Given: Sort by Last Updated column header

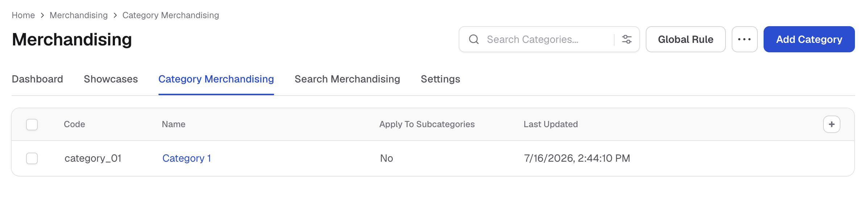Looking at the screenshot, I should pos(550,124).
